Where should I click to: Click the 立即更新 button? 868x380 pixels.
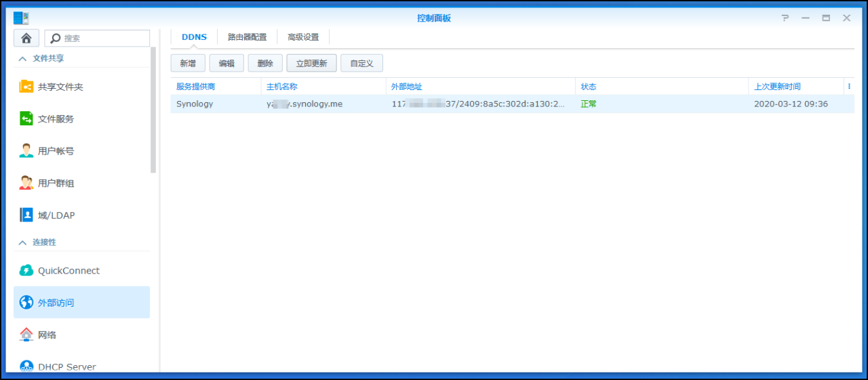pyautogui.click(x=311, y=63)
